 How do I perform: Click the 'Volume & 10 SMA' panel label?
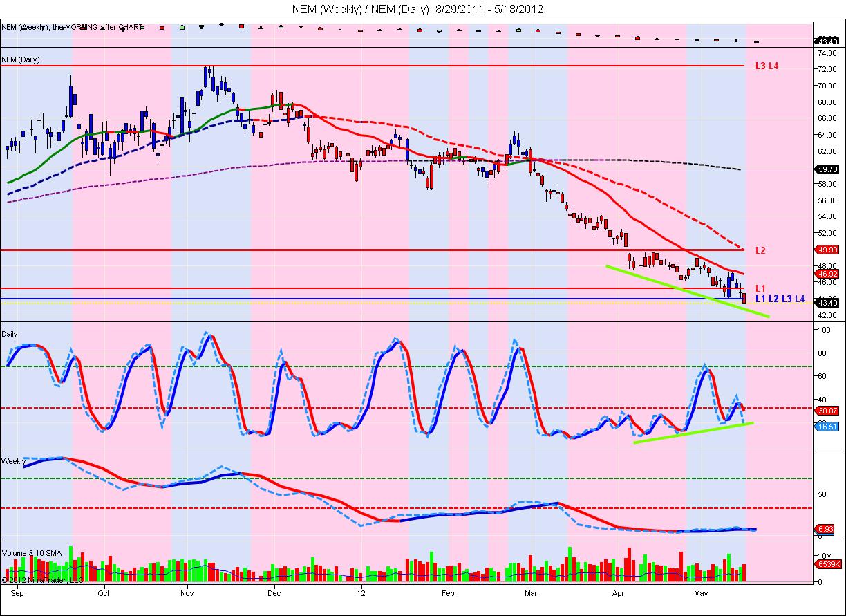point(30,553)
